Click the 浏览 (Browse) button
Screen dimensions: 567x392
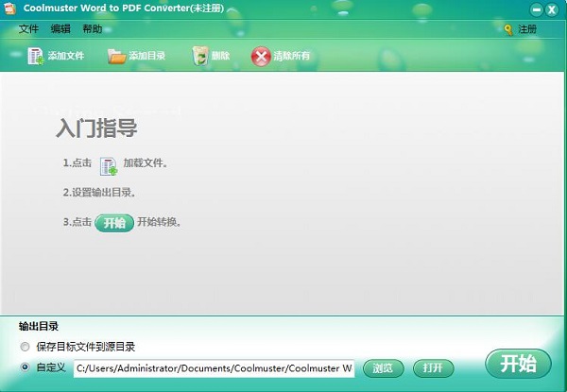383,368
